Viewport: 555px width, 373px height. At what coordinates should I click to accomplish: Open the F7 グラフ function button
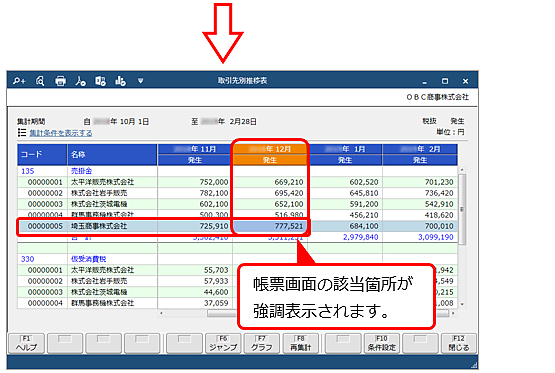tap(262, 343)
